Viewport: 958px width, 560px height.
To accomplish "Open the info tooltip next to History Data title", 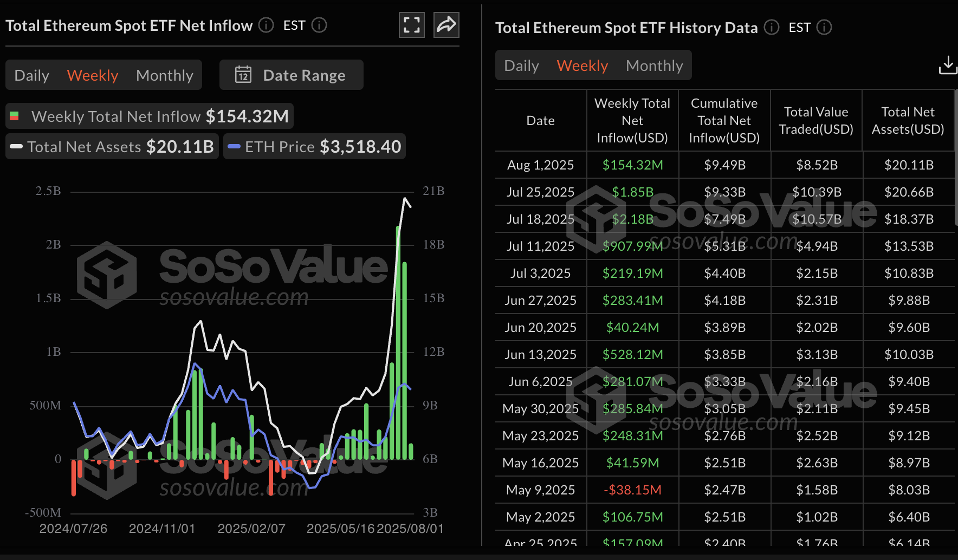I will point(771,27).
